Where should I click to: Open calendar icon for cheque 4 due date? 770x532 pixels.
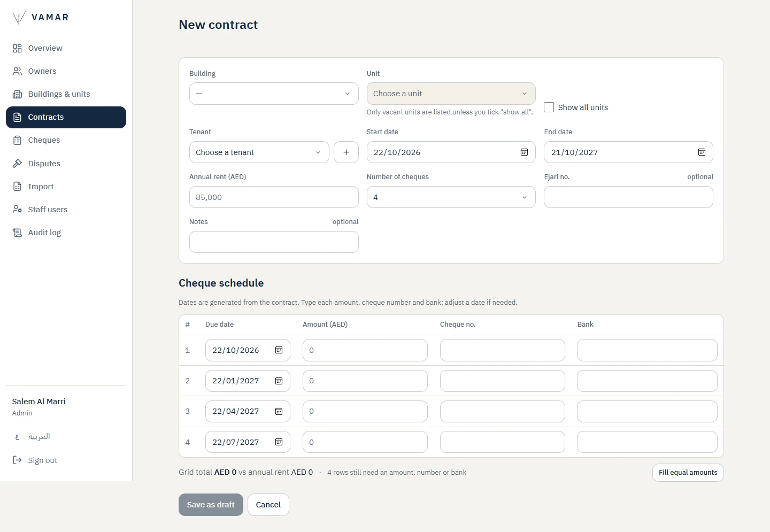[279, 442]
